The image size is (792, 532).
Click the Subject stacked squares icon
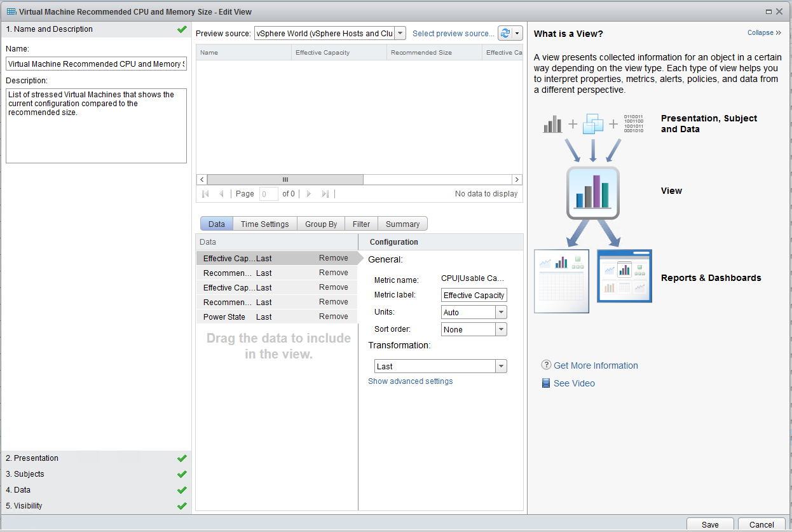[593, 124]
